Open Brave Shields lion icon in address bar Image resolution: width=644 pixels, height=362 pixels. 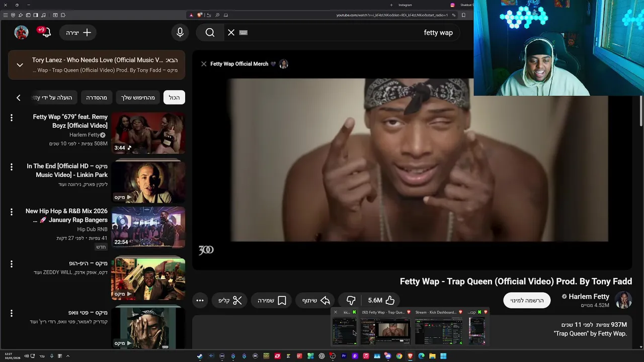click(199, 15)
